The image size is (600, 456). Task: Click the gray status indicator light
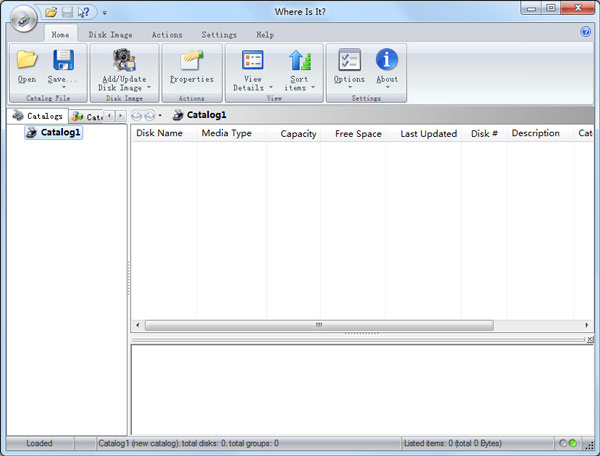pyautogui.click(x=562, y=443)
